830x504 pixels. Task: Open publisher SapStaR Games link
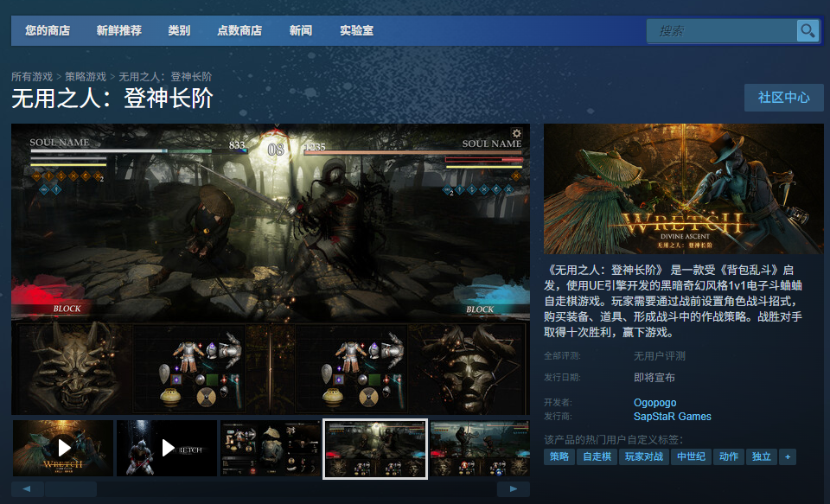pos(672,417)
